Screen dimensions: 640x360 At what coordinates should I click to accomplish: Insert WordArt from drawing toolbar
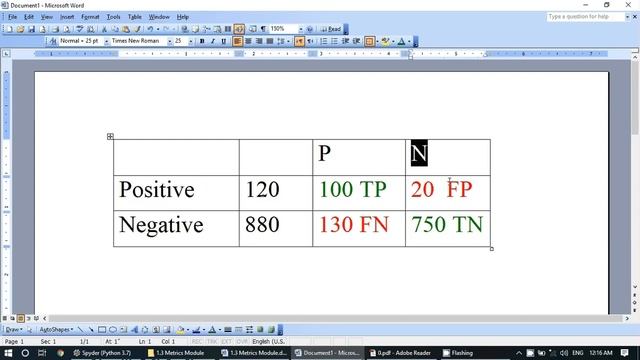tap(135, 329)
